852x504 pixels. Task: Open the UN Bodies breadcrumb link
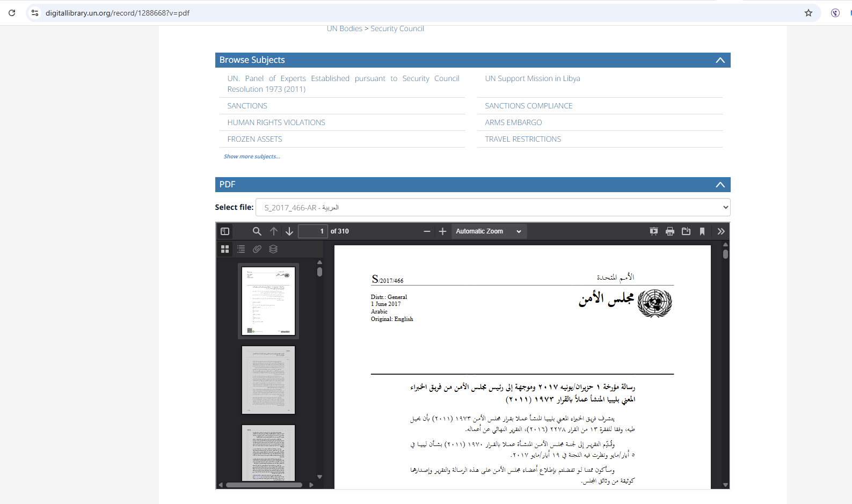(344, 28)
